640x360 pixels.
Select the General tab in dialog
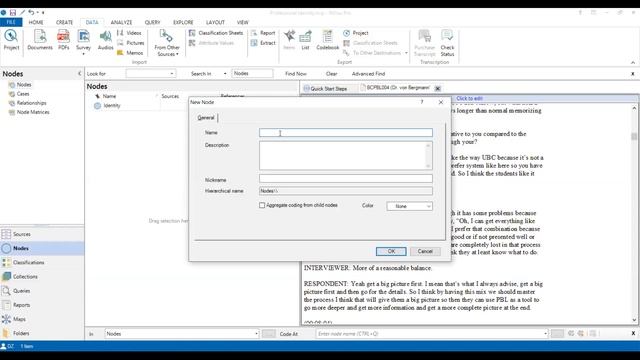[x=206, y=118]
